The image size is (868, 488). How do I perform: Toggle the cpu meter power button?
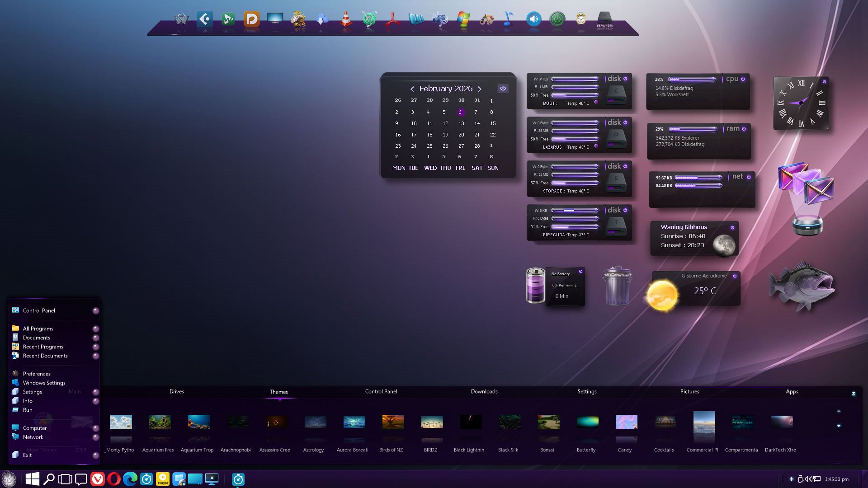click(x=743, y=79)
